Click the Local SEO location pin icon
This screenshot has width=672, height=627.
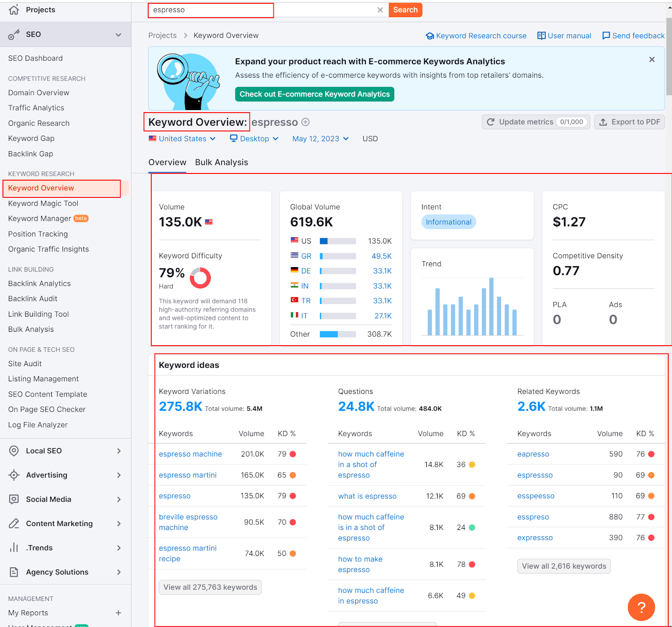coord(14,451)
